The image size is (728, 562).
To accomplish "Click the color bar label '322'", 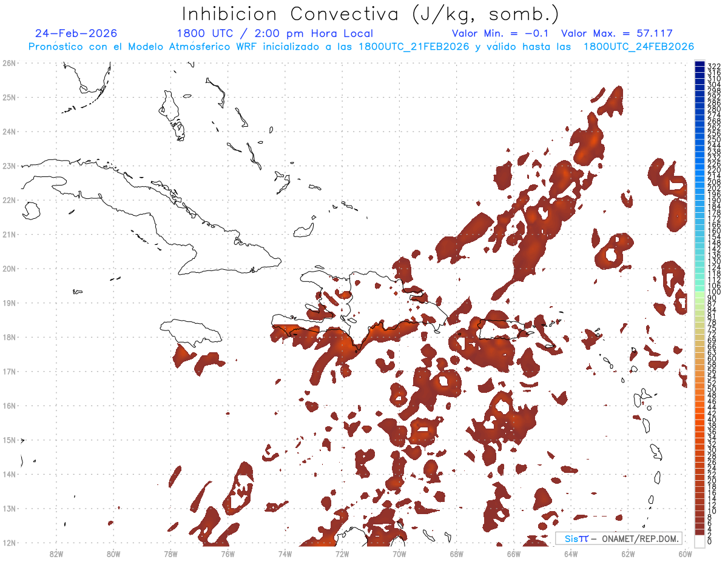I will click(x=713, y=65).
